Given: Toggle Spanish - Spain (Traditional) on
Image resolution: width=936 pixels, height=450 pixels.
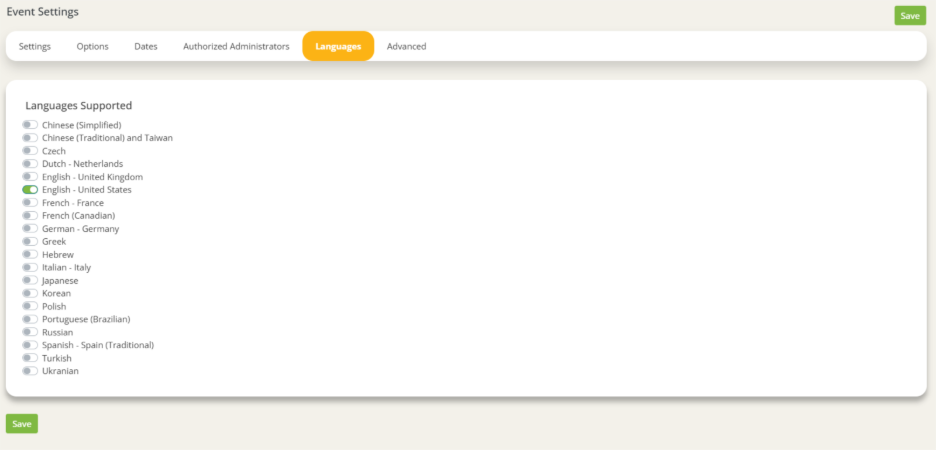Looking at the screenshot, I should pos(30,345).
